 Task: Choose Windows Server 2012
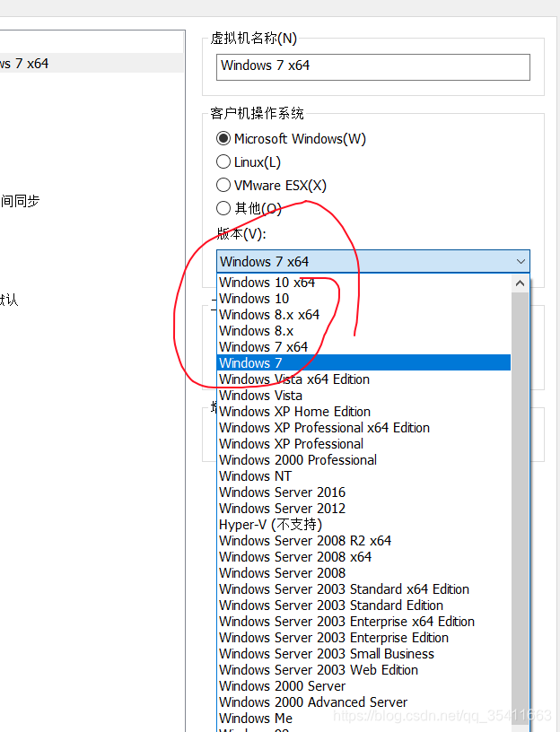pos(364,509)
